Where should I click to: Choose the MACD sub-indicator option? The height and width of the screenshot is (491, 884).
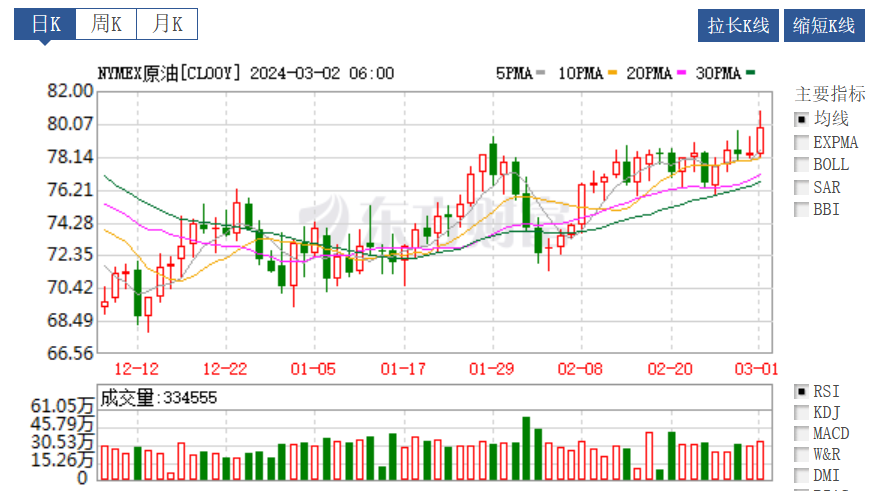pos(801,434)
